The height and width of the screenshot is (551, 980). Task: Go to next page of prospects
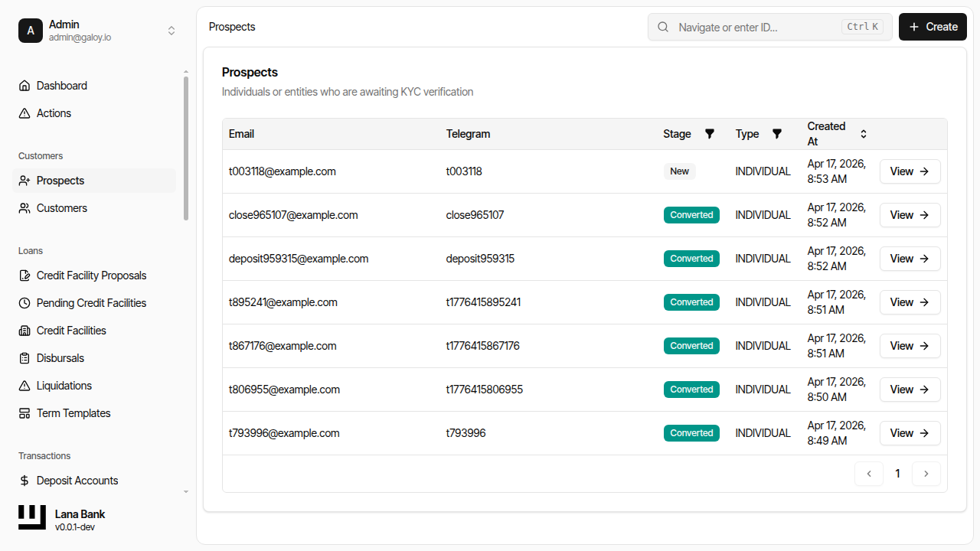point(926,474)
